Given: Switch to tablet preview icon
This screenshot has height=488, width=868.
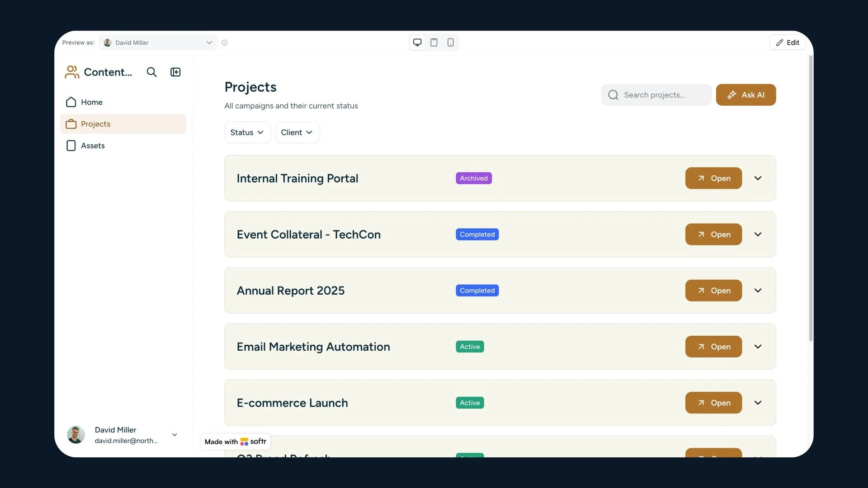Looking at the screenshot, I should click(x=434, y=42).
